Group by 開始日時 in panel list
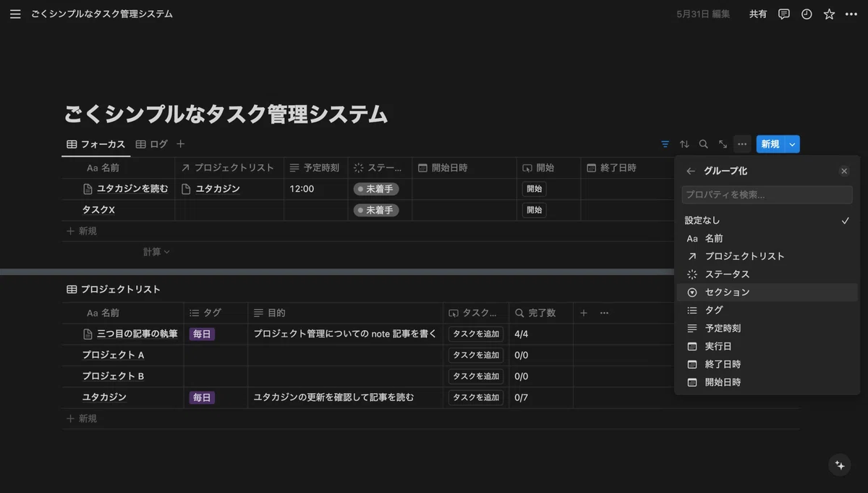Viewport: 868px width, 493px height. pyautogui.click(x=767, y=382)
